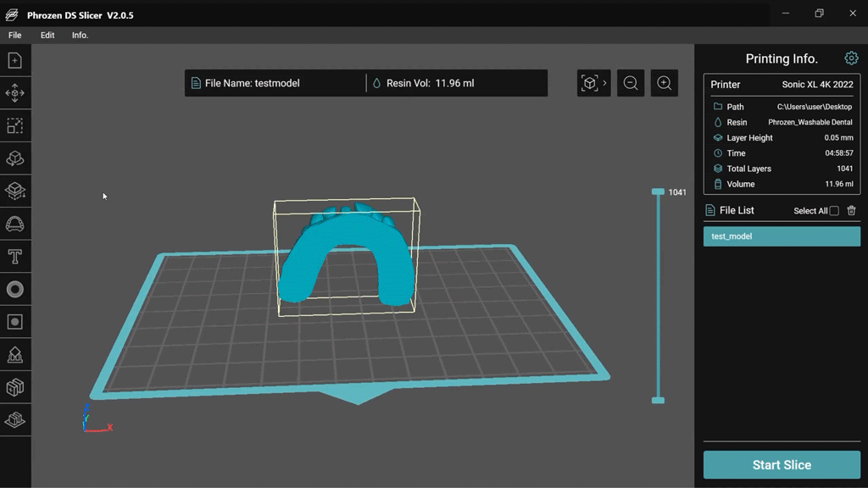
Task: Select test_model in the File List
Action: click(x=782, y=236)
